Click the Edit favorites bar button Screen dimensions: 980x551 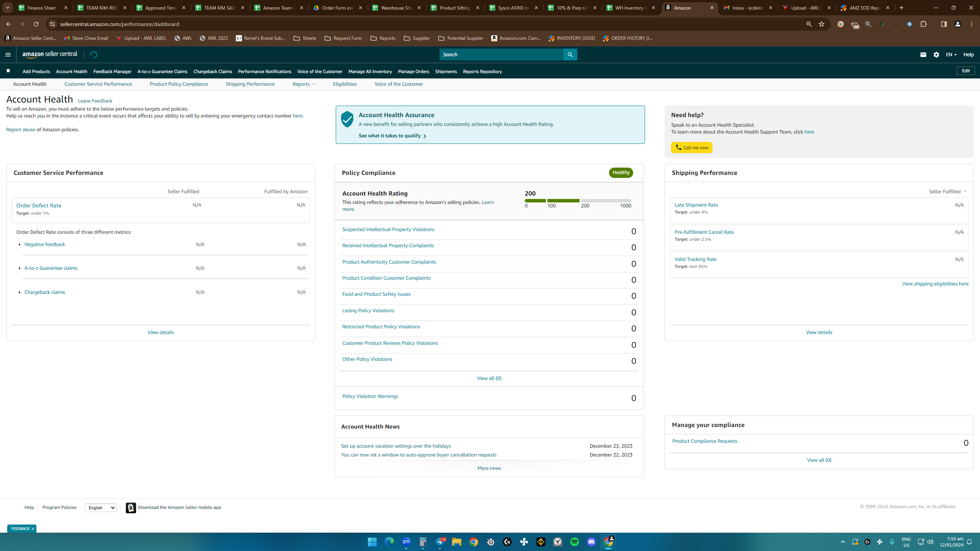(966, 71)
